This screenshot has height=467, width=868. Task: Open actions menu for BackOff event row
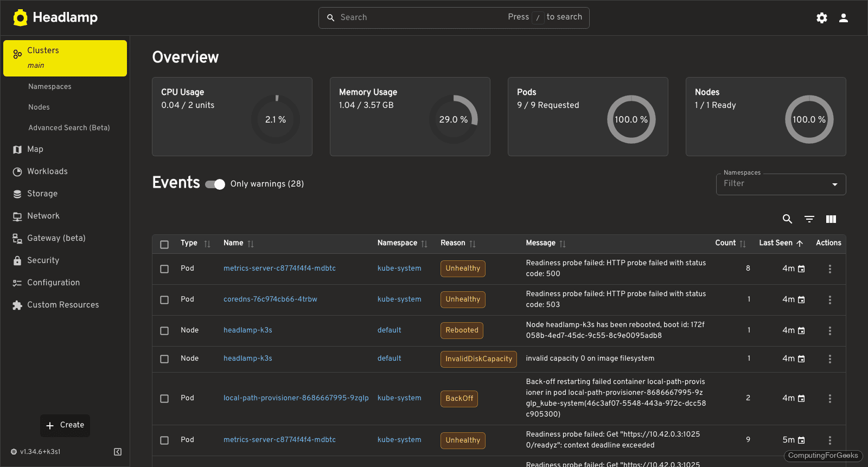[x=830, y=399]
